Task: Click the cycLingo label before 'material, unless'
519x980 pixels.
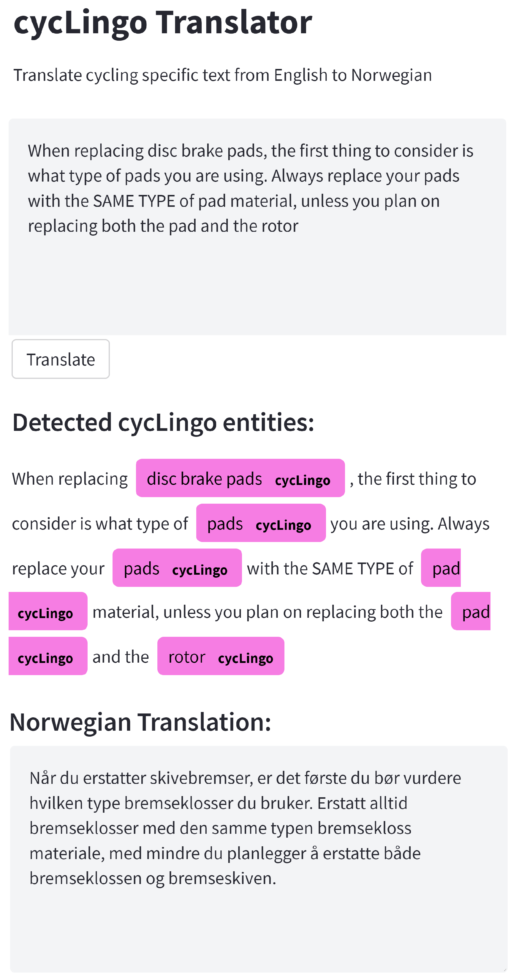Action: pos(45,613)
